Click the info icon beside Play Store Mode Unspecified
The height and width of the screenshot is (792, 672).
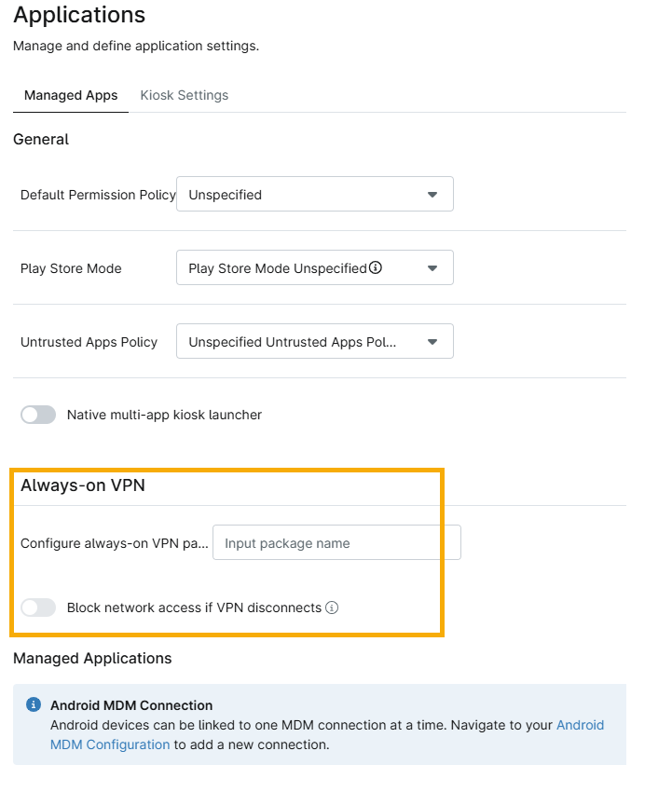[376, 267]
